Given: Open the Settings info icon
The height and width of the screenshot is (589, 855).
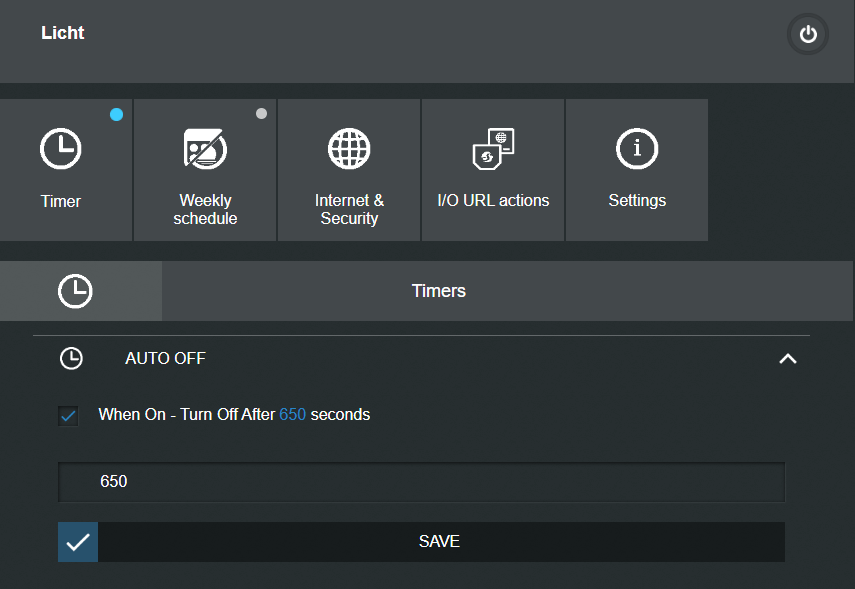Looking at the screenshot, I should coord(637,149).
